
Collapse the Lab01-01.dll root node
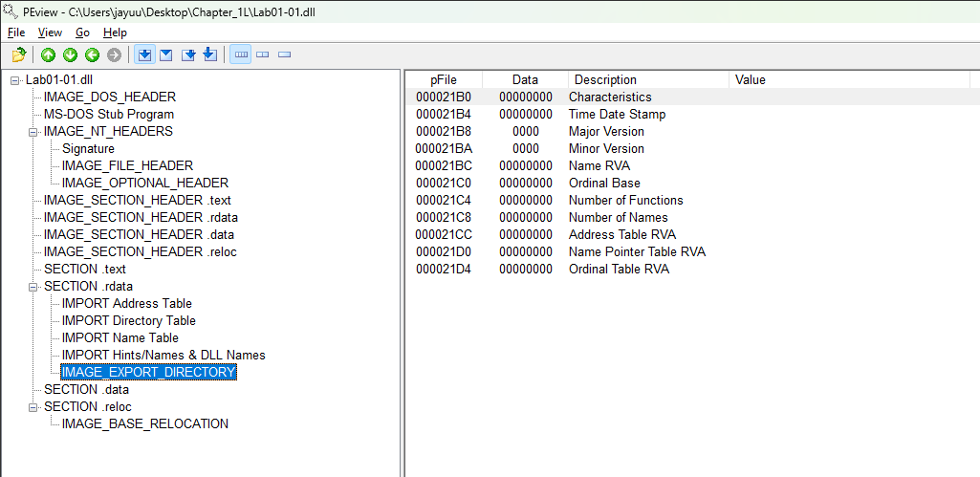(15, 80)
